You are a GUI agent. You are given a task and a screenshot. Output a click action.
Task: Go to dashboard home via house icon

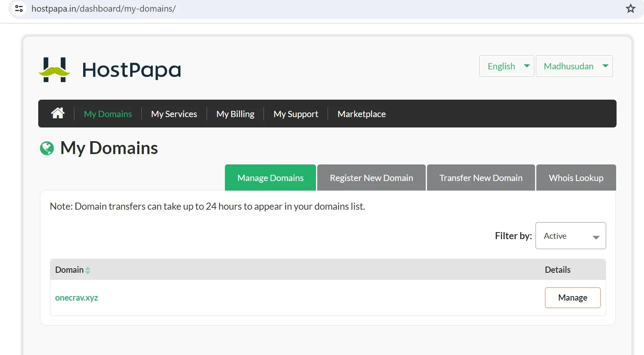[58, 113]
